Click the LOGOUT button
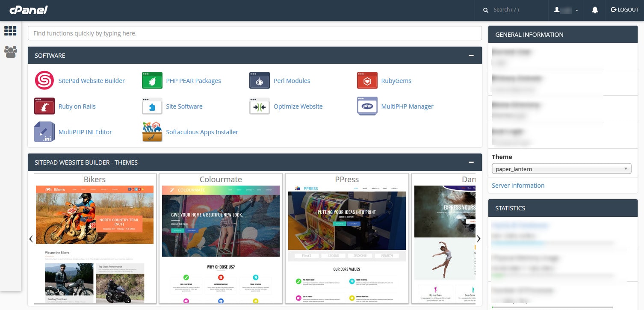 (x=625, y=10)
